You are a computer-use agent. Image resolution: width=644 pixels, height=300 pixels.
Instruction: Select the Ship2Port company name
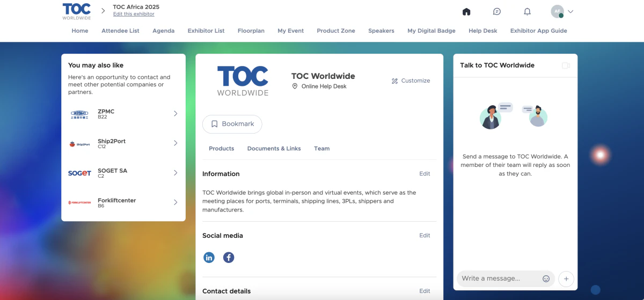coord(112,141)
